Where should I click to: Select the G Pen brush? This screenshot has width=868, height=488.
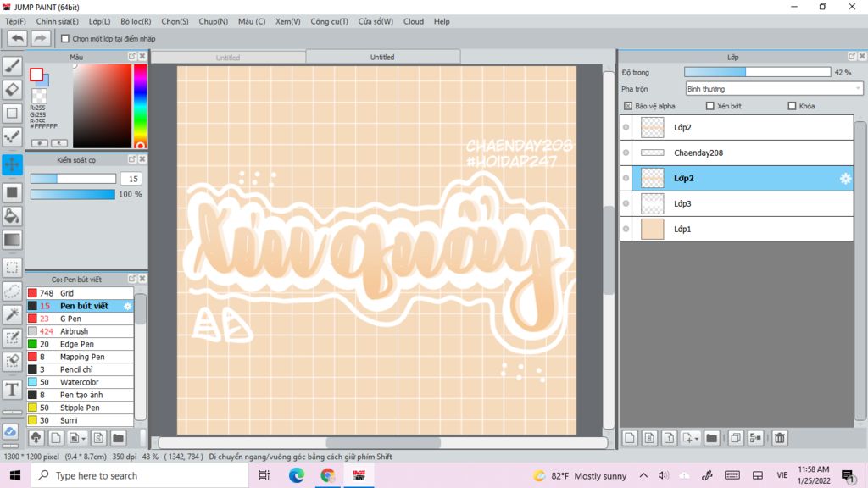click(80, 319)
